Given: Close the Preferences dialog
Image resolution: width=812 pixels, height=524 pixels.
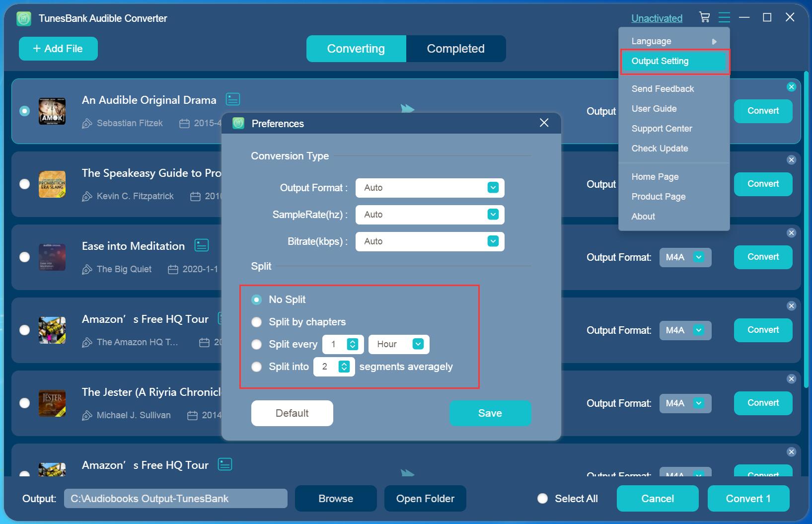Looking at the screenshot, I should [544, 123].
